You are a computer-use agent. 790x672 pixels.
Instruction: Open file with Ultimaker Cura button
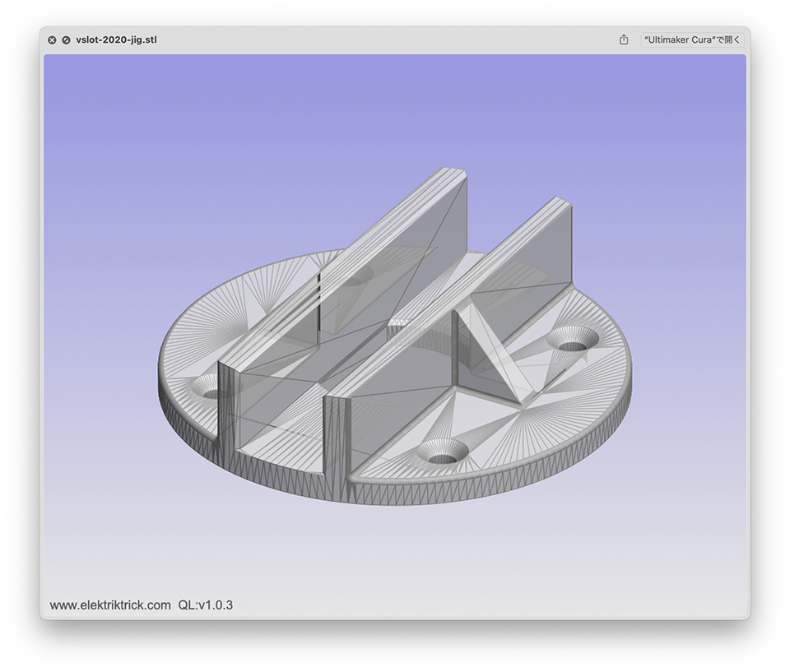click(x=692, y=39)
